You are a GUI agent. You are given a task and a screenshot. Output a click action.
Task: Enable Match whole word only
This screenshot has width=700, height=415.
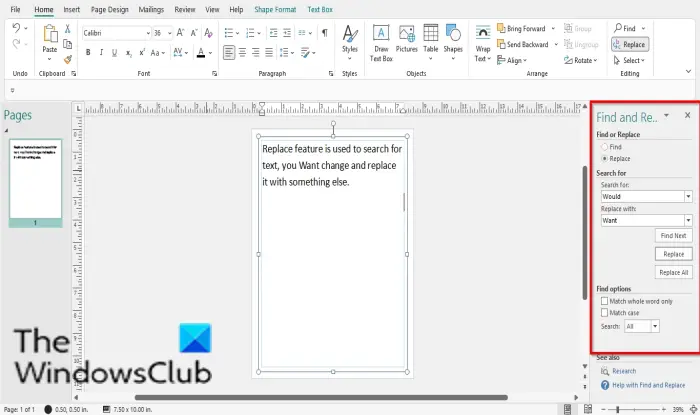[604, 301]
